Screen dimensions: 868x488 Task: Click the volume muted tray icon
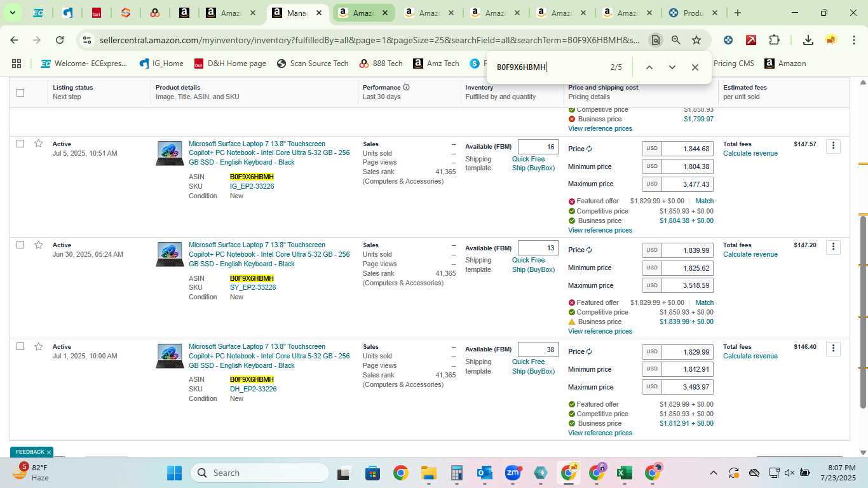(789, 473)
